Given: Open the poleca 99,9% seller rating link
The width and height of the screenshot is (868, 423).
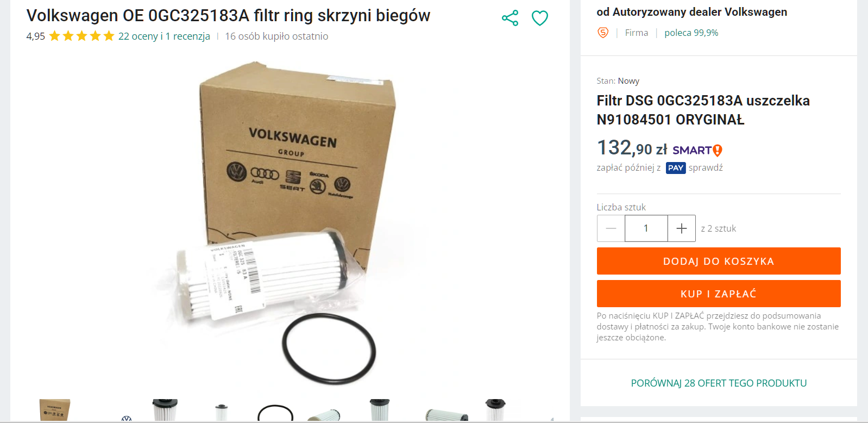Looking at the screenshot, I should click(691, 33).
